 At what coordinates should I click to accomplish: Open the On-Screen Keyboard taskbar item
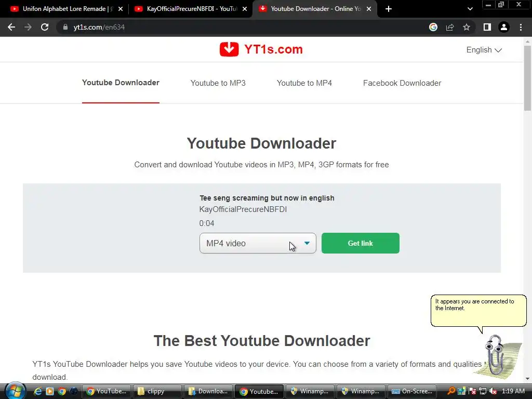pyautogui.click(x=411, y=391)
